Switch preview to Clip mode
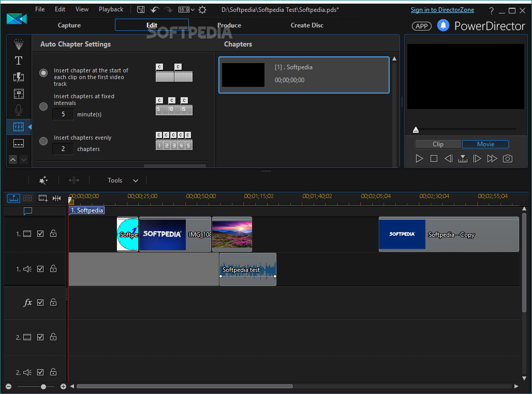The width and height of the screenshot is (532, 394). tap(438, 144)
